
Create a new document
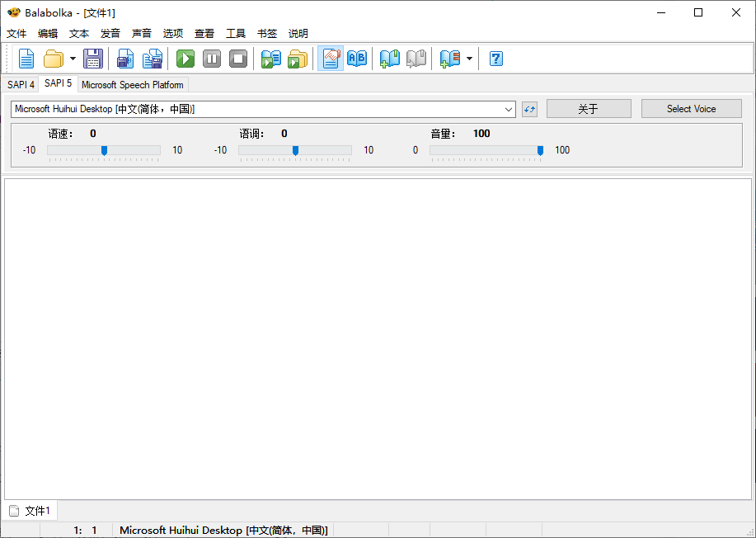(x=26, y=58)
